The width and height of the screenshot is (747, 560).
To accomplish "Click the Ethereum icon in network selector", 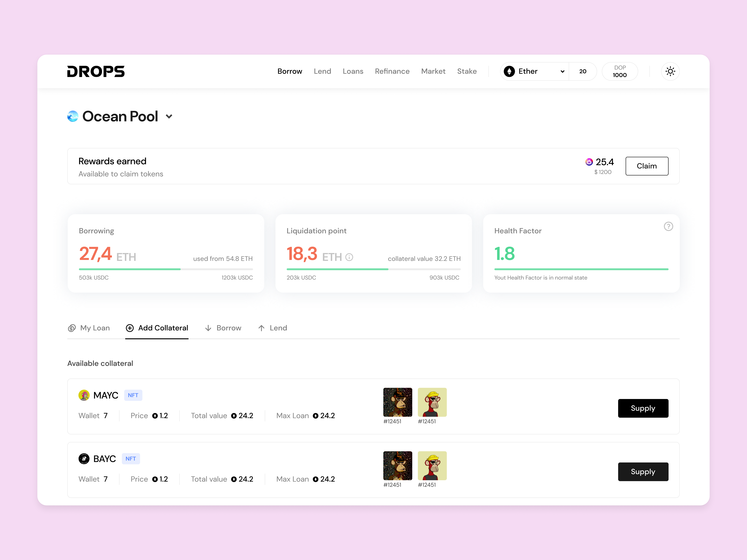I will point(509,71).
